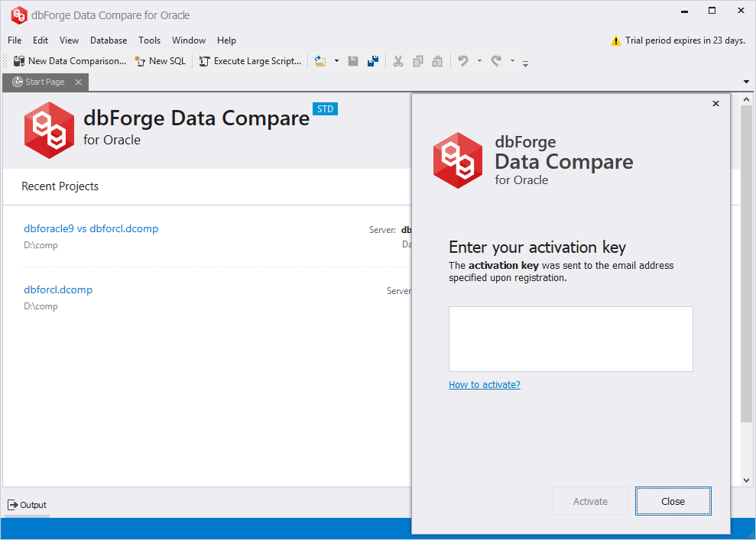756x540 pixels.
Task: Click the 'Recent Projects' heading
Action: click(60, 186)
